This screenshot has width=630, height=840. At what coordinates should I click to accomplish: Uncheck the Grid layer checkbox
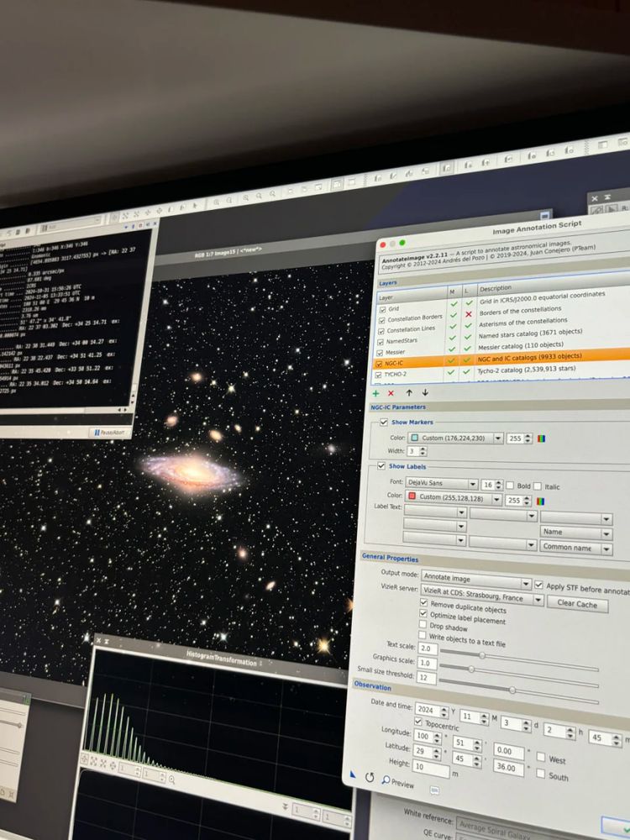pos(382,310)
